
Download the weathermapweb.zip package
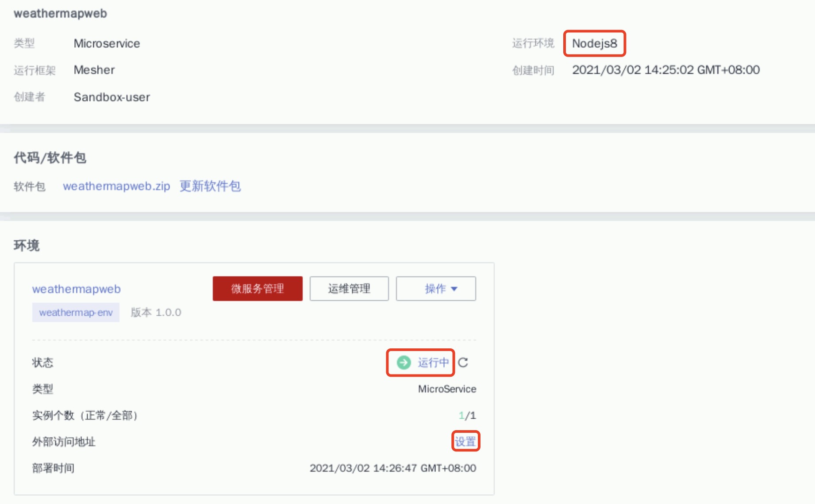tap(116, 186)
